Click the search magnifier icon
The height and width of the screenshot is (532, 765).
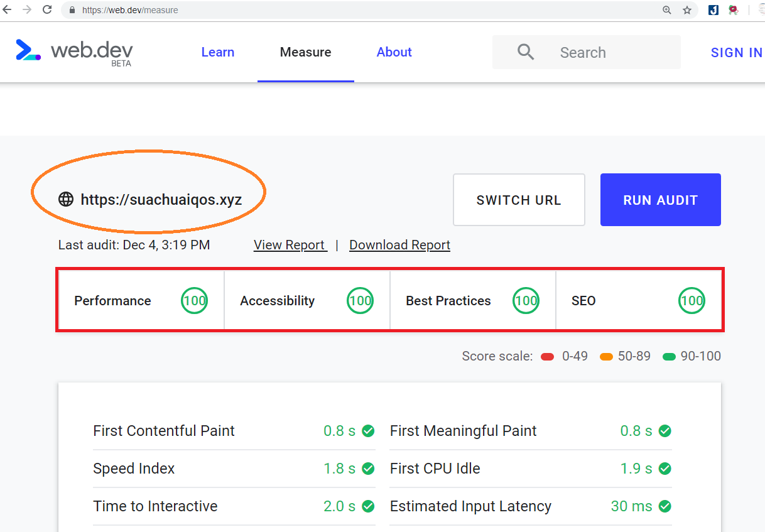click(x=525, y=52)
